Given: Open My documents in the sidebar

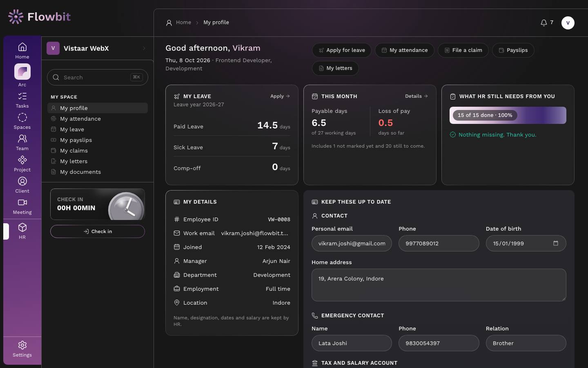Looking at the screenshot, I should tap(98, 172).
